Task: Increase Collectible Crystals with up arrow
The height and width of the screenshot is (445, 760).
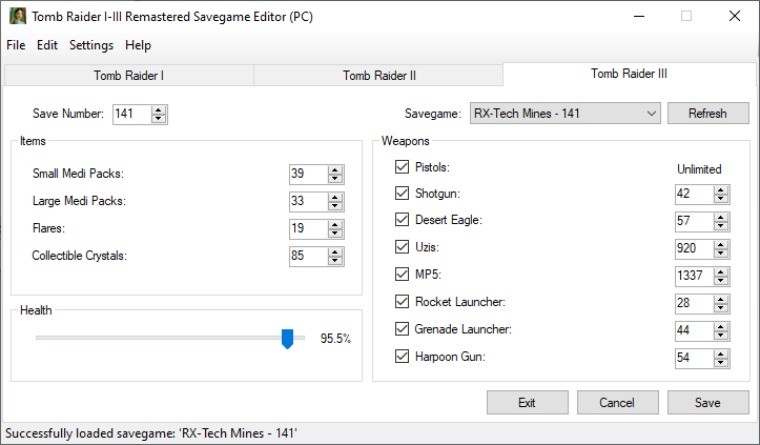Action: pos(335,252)
